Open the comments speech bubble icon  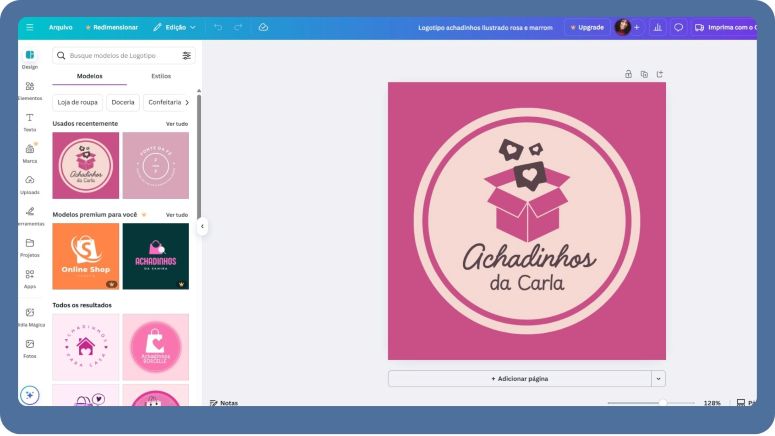[x=678, y=27]
